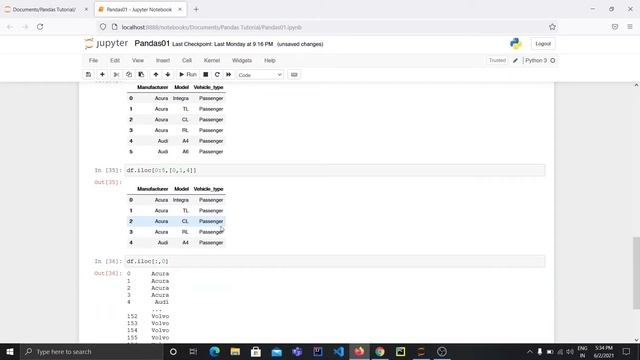640x360 pixels.
Task: Click the 152 Volvo output row
Action: 148,316
